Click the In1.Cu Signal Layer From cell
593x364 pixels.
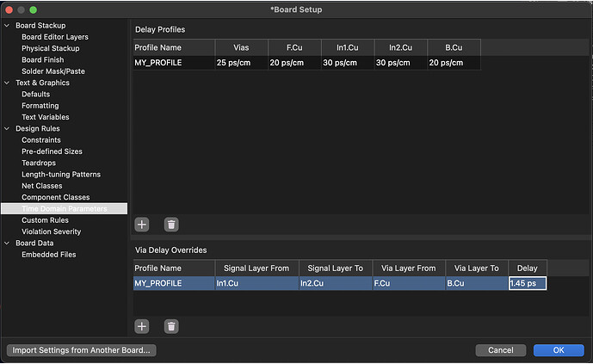pos(256,283)
